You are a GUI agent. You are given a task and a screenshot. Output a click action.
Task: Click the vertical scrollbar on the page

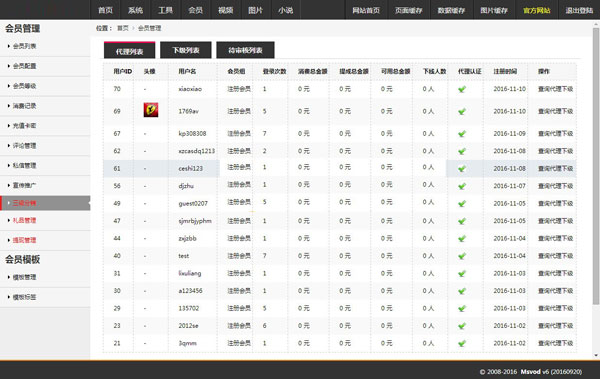tap(596, 165)
